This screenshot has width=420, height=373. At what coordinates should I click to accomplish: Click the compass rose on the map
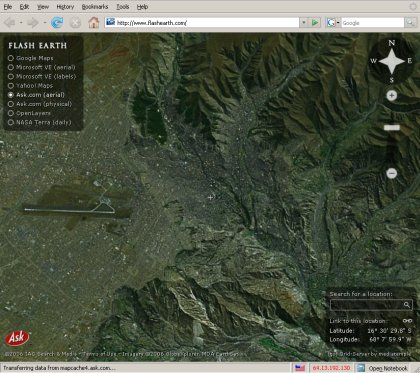(391, 61)
